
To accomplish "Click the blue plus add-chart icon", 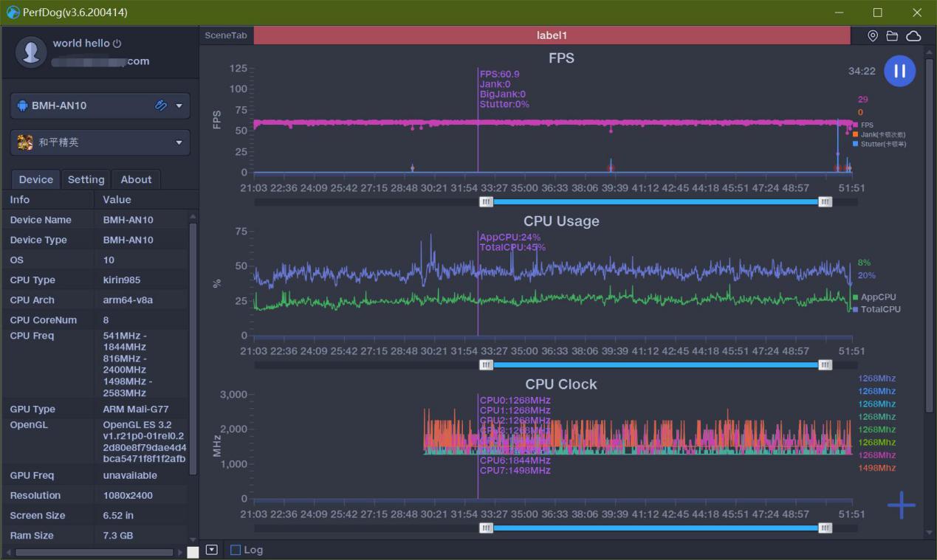I will [x=901, y=505].
